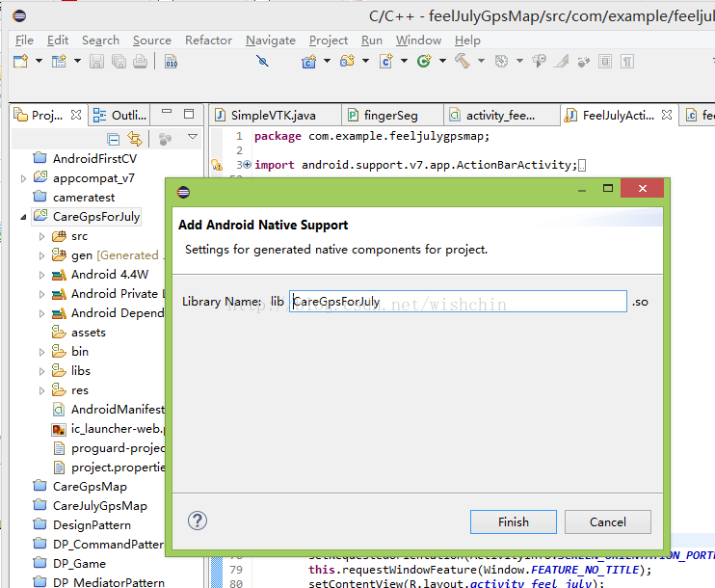Open the New wizard dropdown arrow
The image size is (715, 588).
click(39, 61)
